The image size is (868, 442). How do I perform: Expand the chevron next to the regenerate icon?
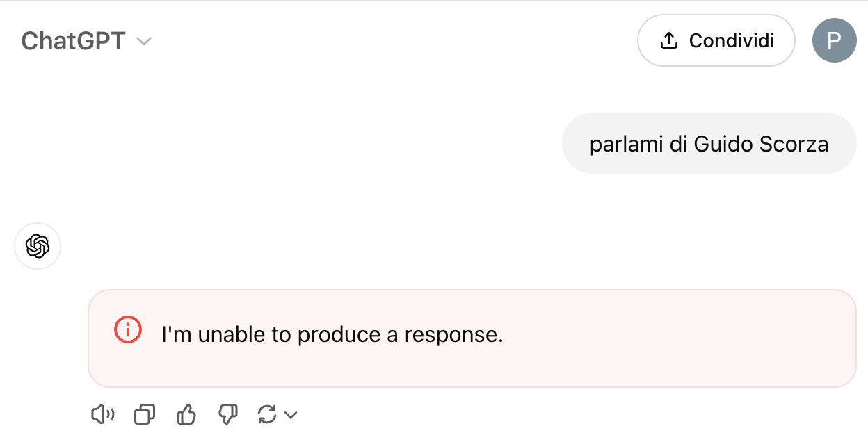coord(291,416)
